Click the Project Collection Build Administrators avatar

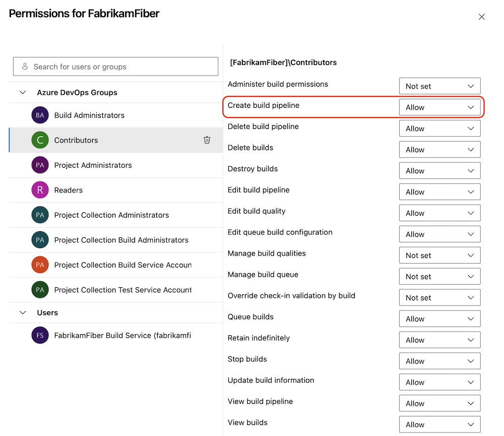click(x=40, y=240)
